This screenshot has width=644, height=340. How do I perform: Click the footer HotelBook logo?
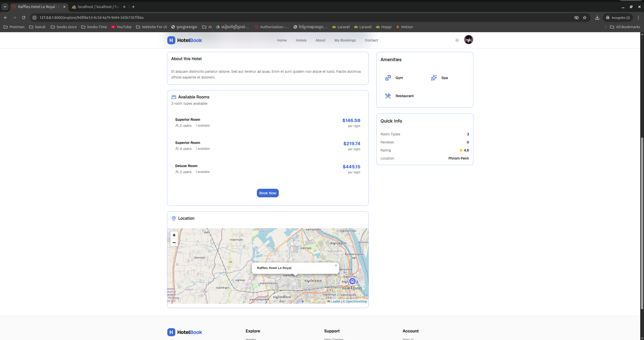184,332
